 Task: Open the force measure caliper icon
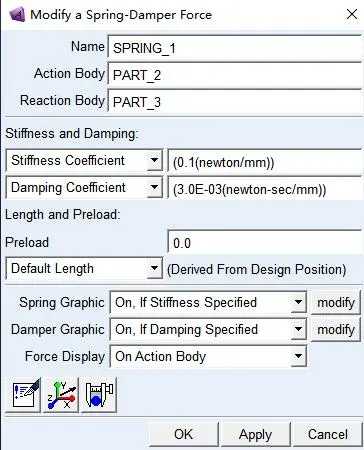[99, 395]
